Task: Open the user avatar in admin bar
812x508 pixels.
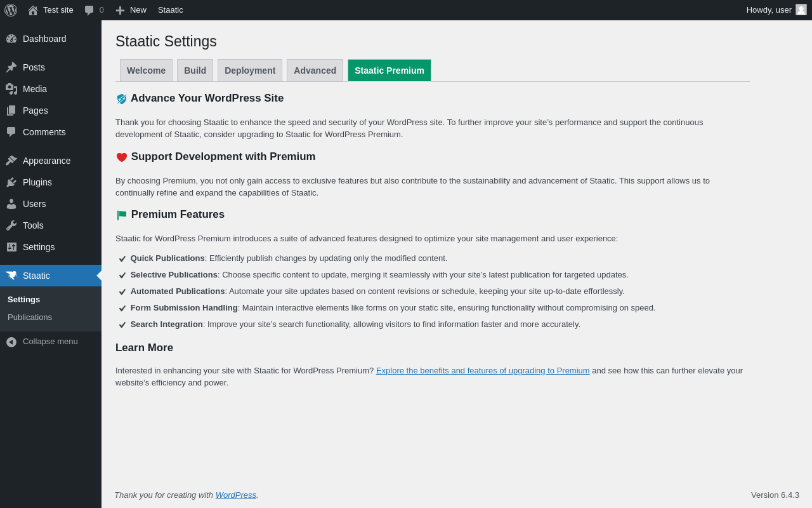Action: click(x=801, y=10)
